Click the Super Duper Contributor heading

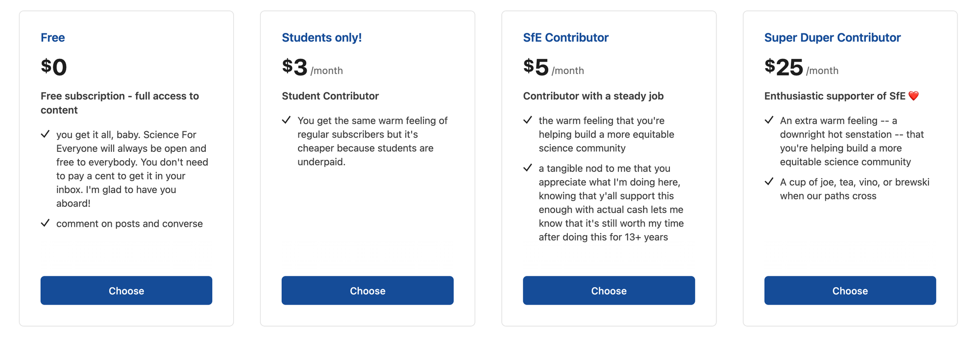(x=832, y=38)
